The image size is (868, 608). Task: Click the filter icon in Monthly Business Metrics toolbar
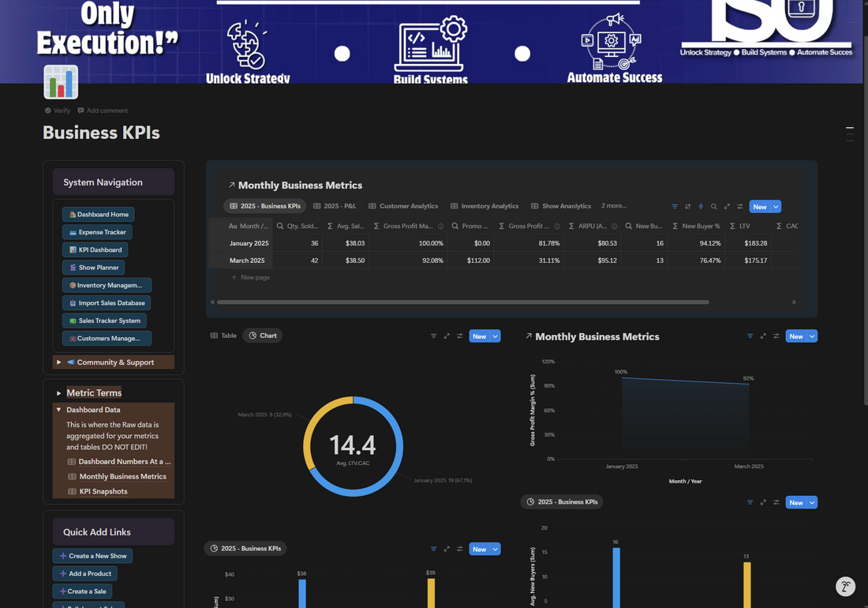pyautogui.click(x=674, y=207)
